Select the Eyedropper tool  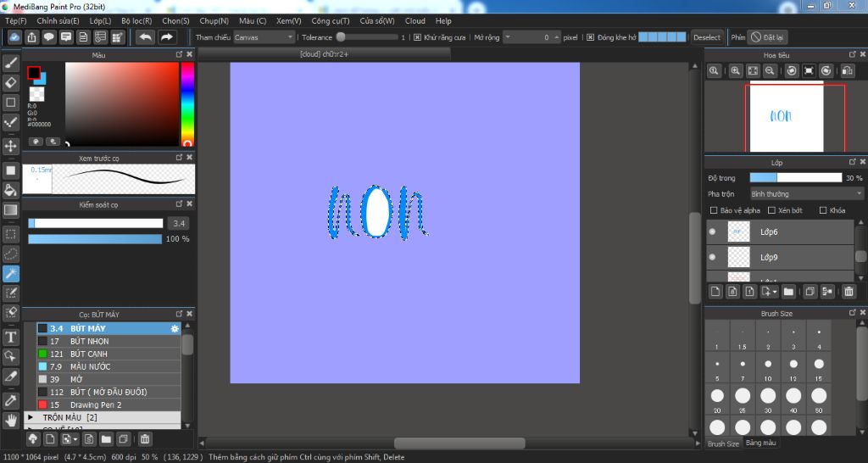10,400
